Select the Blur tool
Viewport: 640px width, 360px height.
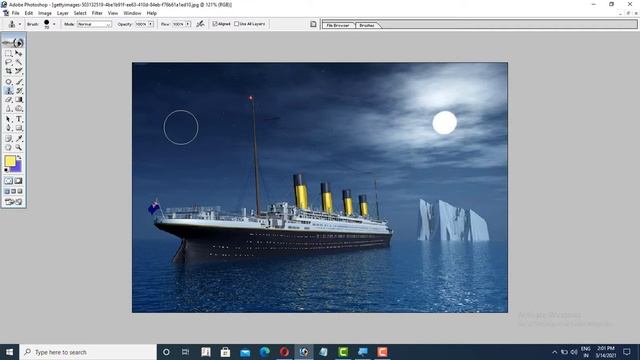click(9, 108)
